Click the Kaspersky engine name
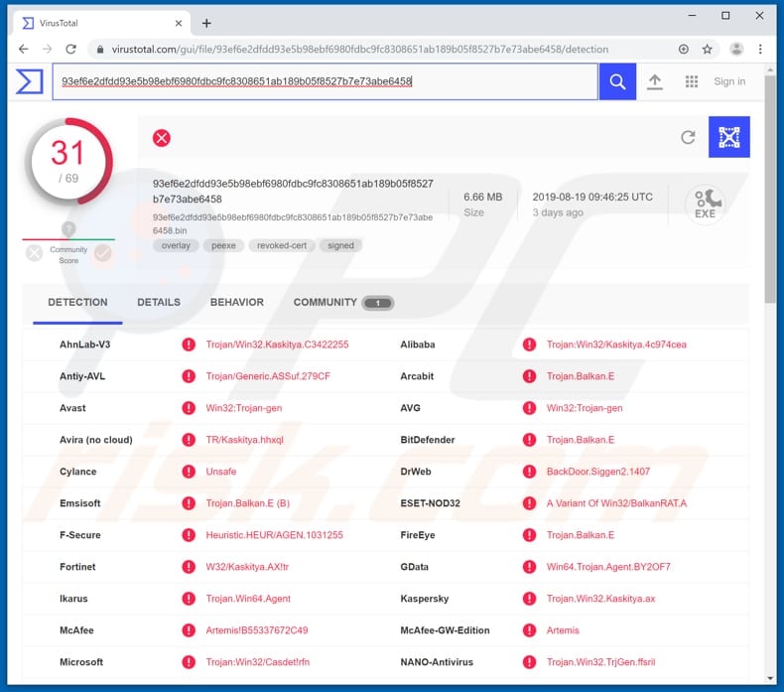The image size is (784, 692). 425,599
